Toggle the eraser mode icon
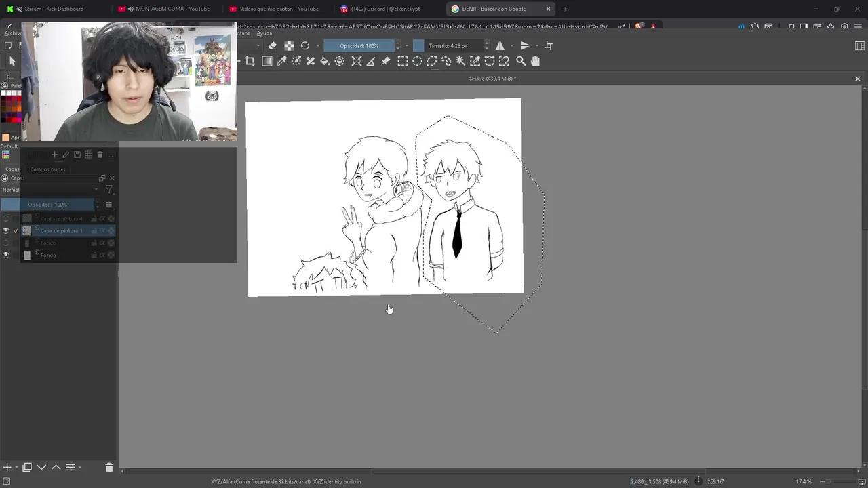Screen dimensions: 868x488 (273, 45)
